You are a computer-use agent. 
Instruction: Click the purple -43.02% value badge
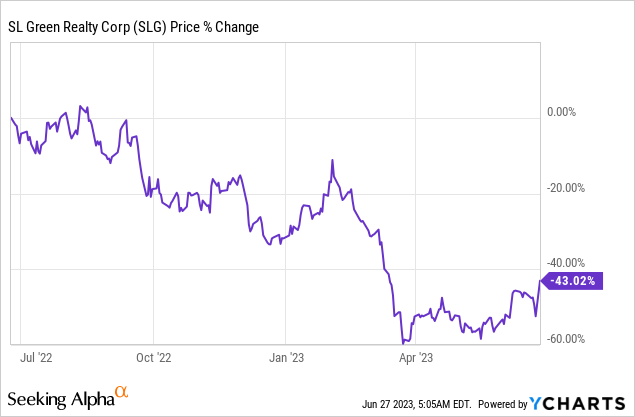(x=574, y=282)
